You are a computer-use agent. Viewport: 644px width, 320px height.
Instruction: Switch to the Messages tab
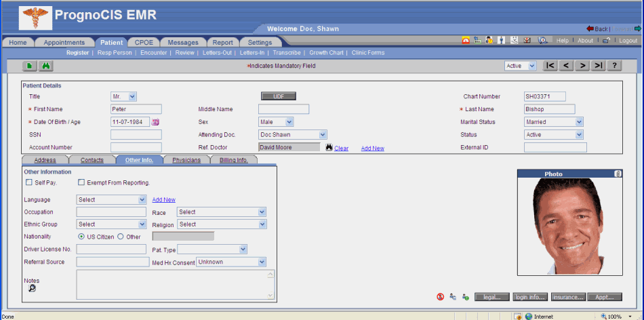183,42
